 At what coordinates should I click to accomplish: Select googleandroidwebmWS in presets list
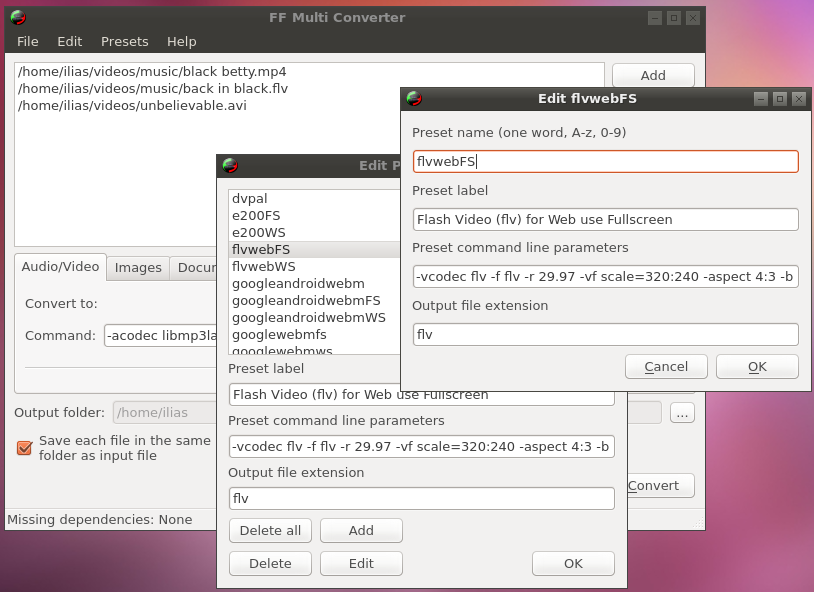pos(314,318)
